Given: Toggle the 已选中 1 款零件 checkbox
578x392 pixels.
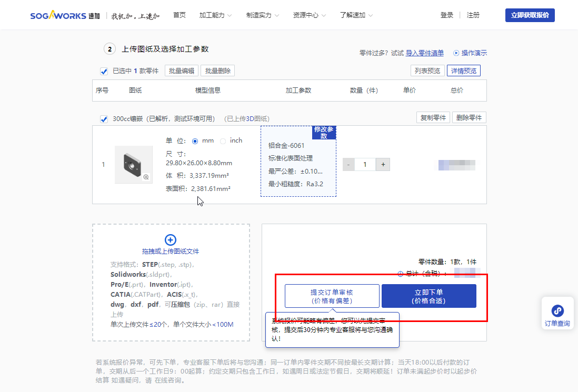Looking at the screenshot, I should click(104, 71).
